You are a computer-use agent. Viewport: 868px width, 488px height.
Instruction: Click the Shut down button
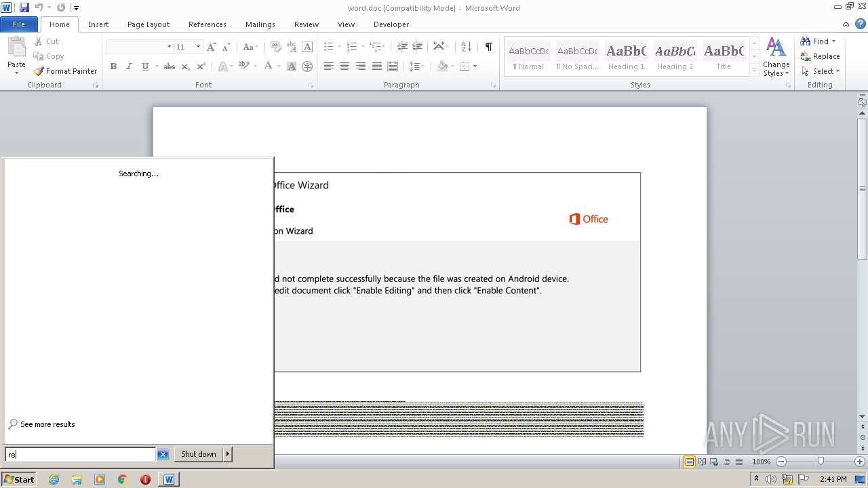click(x=199, y=454)
